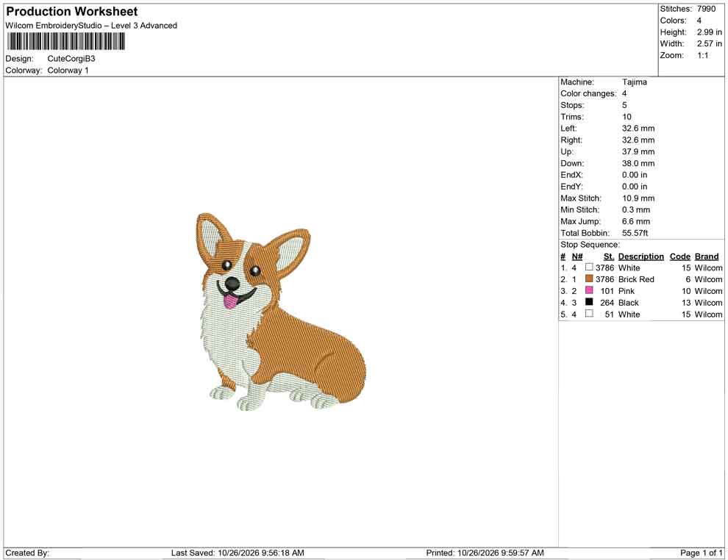Click the Trims value 10
Viewport: 728px width, 560px height.
[627, 117]
